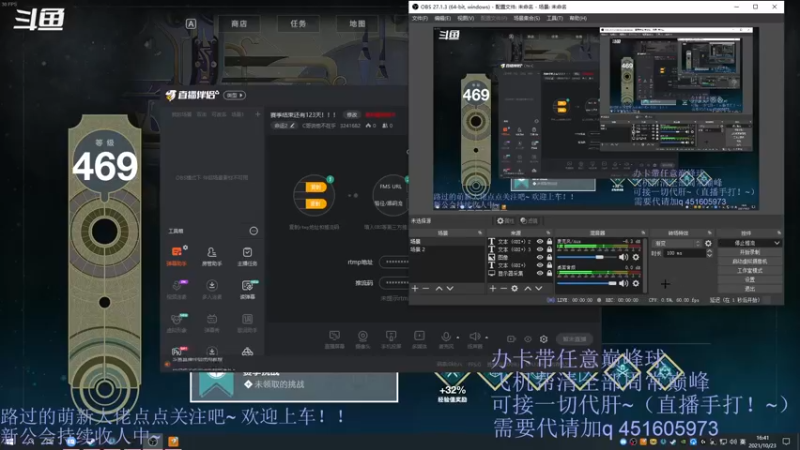Expand microphone options dot next to mic icon
800x450 pixels.
[x=458, y=337]
